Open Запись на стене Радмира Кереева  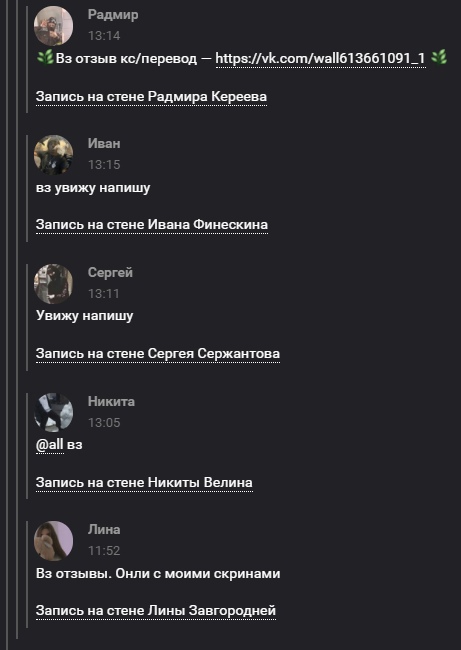pos(151,97)
